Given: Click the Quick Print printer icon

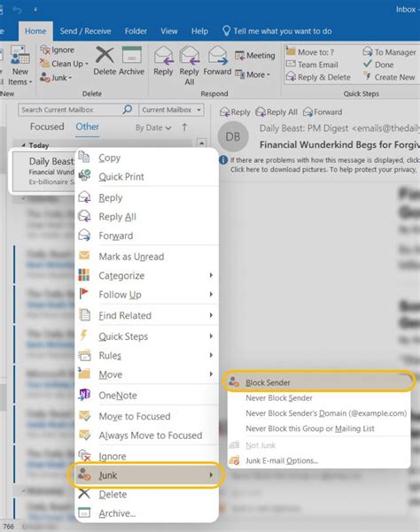Looking at the screenshot, I should click(84, 175).
